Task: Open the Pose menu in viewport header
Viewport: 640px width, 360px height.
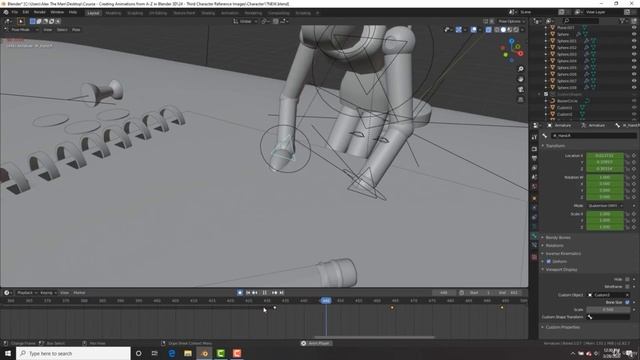Action: pos(76,30)
